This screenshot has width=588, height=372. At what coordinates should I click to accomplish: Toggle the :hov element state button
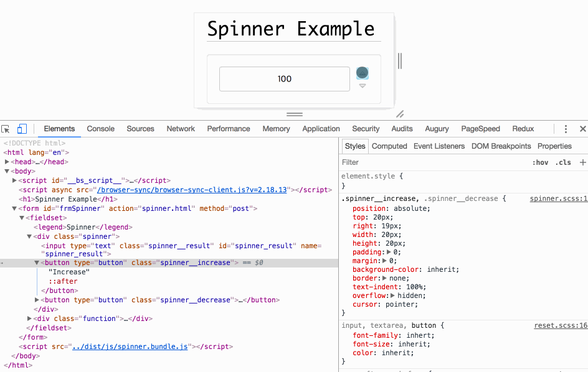(x=540, y=162)
